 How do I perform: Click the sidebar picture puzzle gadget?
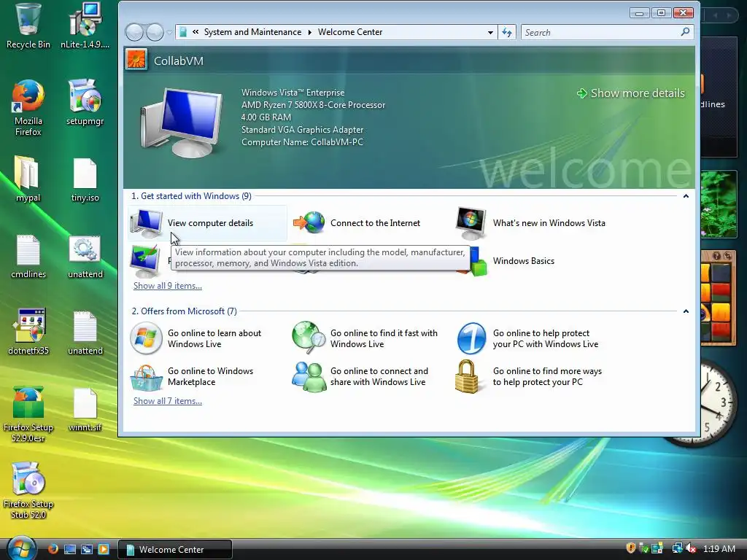(719, 297)
